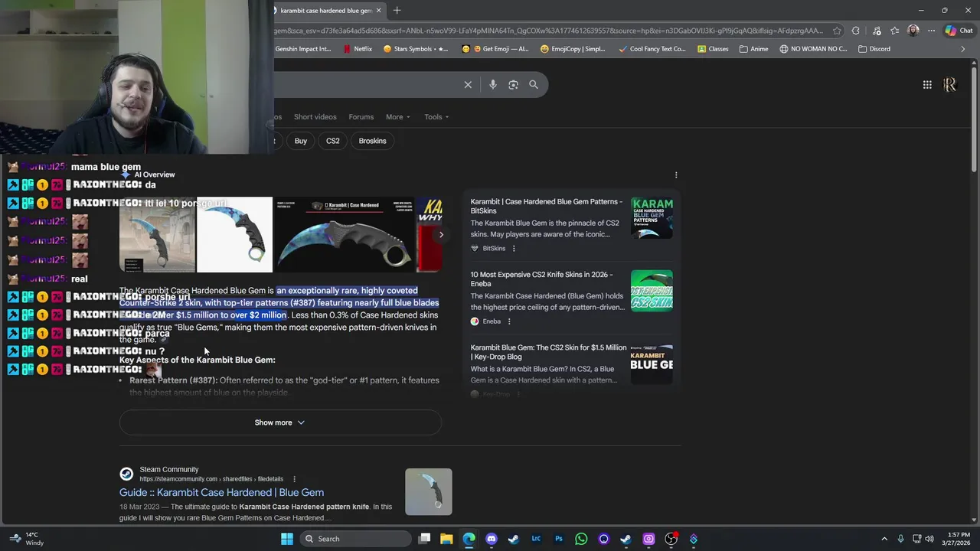Show hidden system tray icons
Screen dimensions: 980x551
click(884, 539)
